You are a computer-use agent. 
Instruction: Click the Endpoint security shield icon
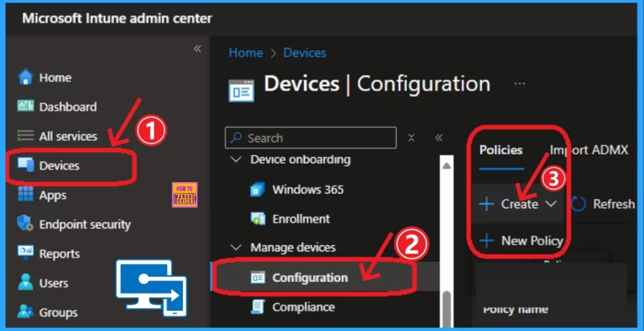[x=25, y=224]
